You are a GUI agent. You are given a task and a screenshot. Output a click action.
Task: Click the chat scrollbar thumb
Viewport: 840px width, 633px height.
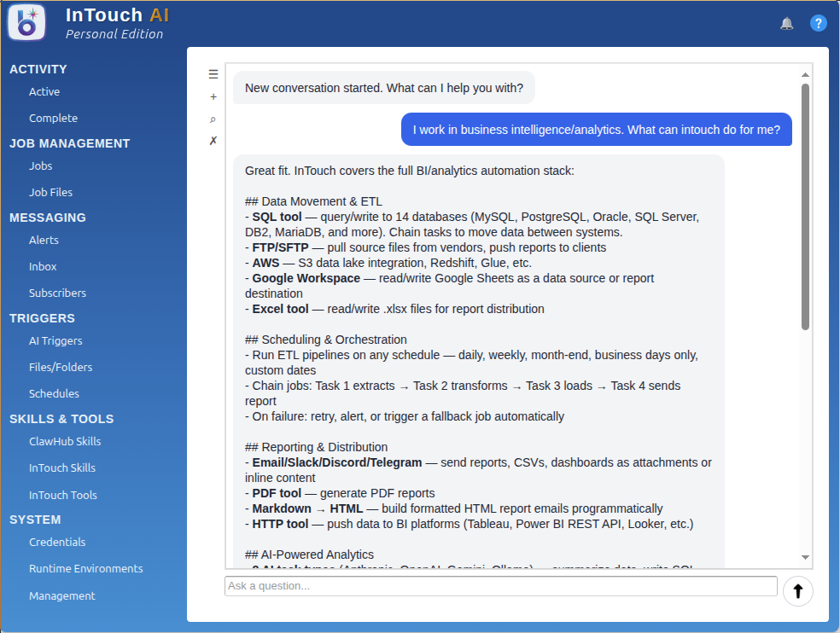(x=805, y=206)
